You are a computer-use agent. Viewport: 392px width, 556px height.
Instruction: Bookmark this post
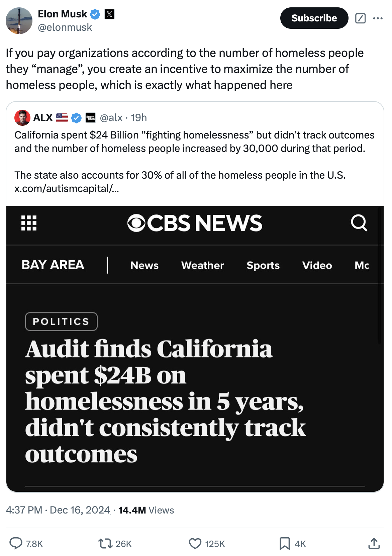[284, 543]
